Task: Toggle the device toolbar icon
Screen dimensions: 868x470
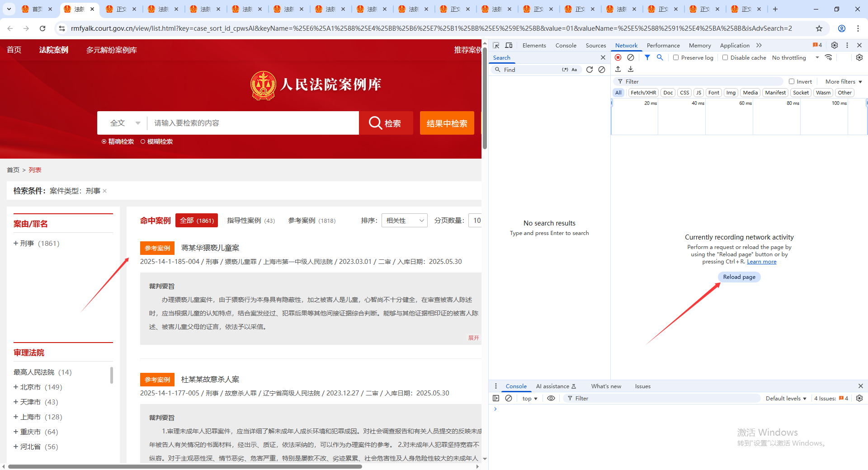Action: click(x=509, y=45)
